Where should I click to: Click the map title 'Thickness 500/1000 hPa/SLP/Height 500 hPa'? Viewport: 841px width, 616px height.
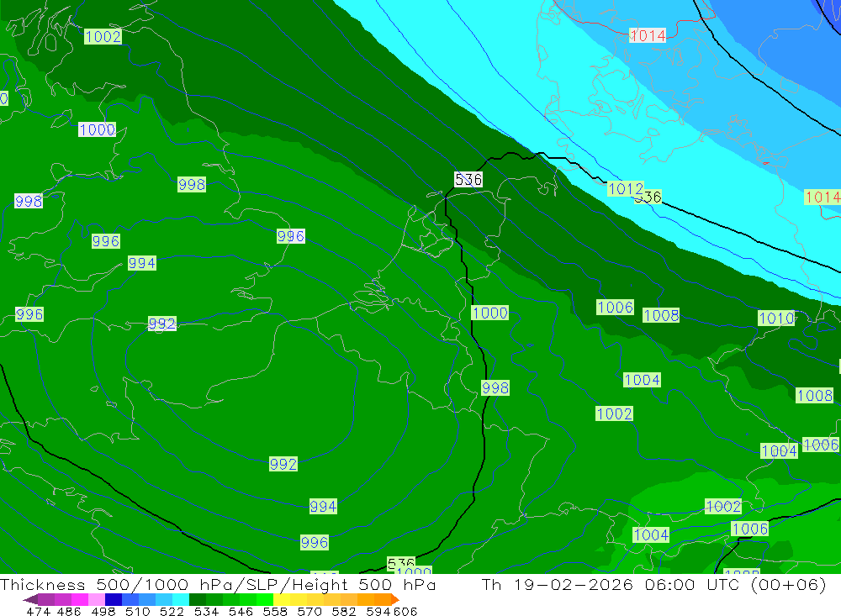[x=218, y=584]
